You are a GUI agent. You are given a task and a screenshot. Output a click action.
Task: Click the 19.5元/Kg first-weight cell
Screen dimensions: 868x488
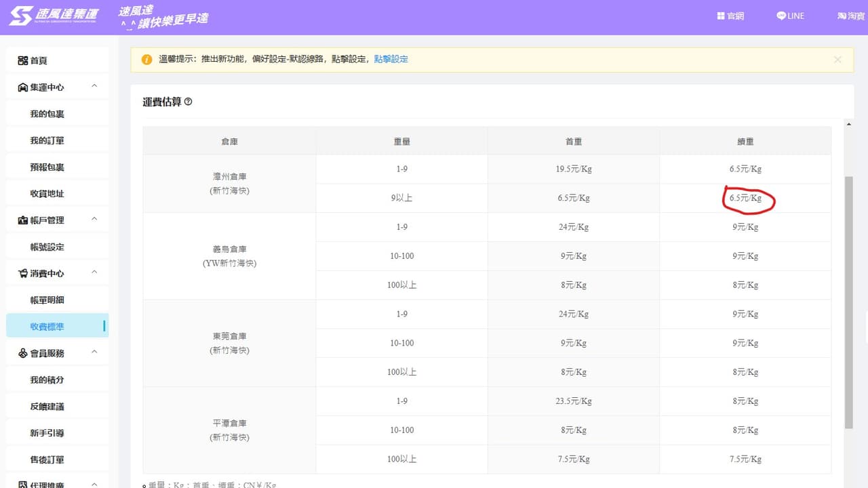[574, 169]
